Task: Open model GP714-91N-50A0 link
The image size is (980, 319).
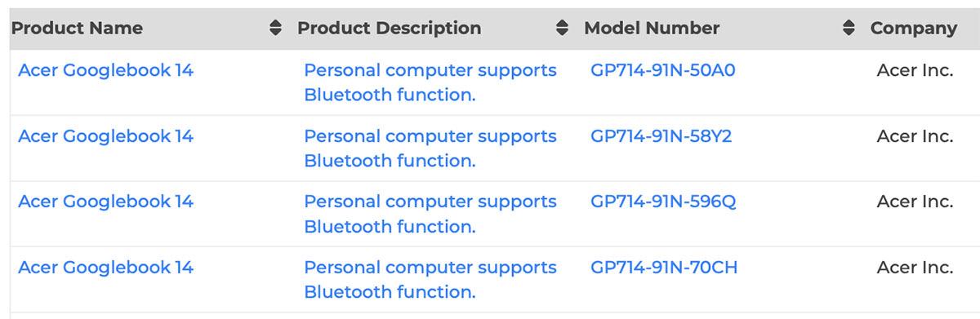Action: coord(663,70)
